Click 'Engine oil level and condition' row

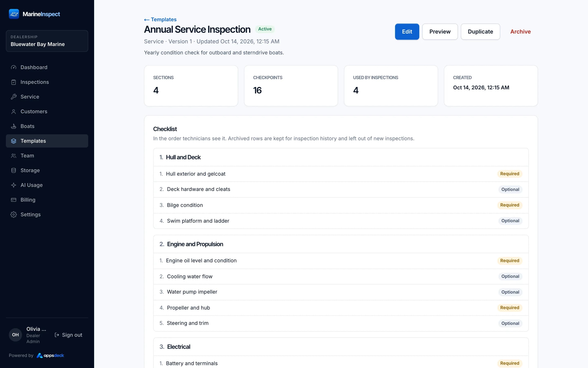point(341,261)
